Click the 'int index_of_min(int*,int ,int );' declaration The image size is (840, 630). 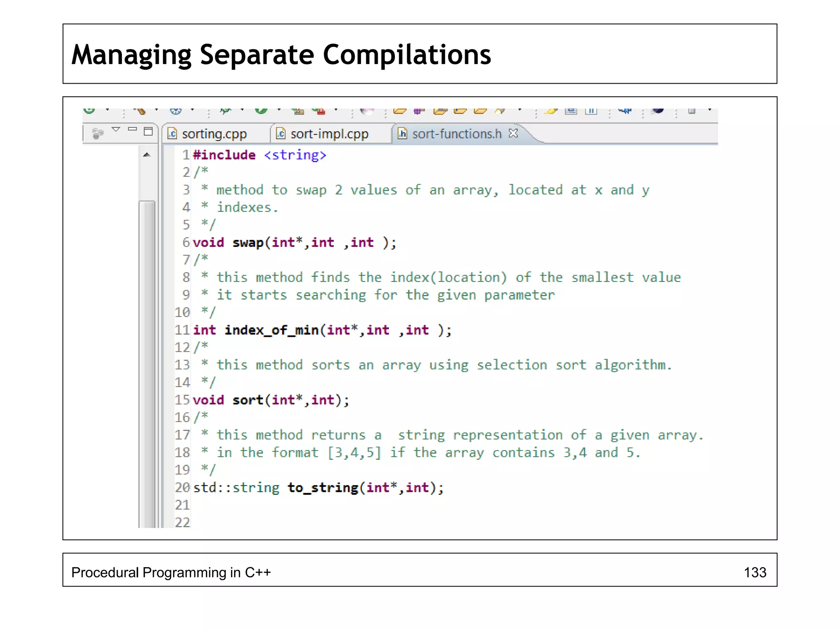tap(322, 330)
